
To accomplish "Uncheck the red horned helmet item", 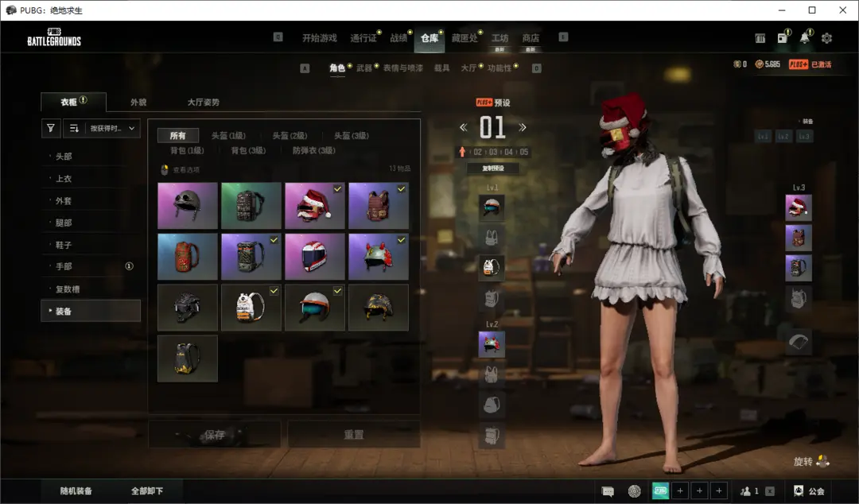I will pyautogui.click(x=379, y=257).
